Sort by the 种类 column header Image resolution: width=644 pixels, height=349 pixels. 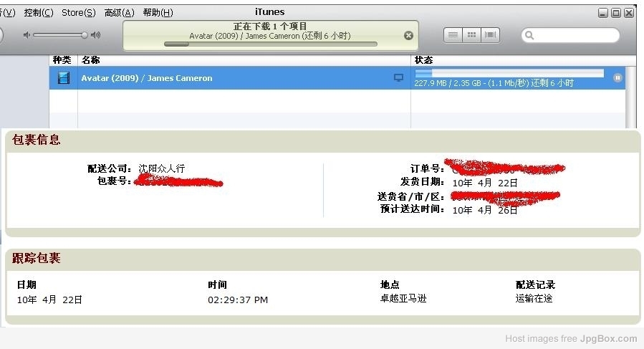coord(62,60)
